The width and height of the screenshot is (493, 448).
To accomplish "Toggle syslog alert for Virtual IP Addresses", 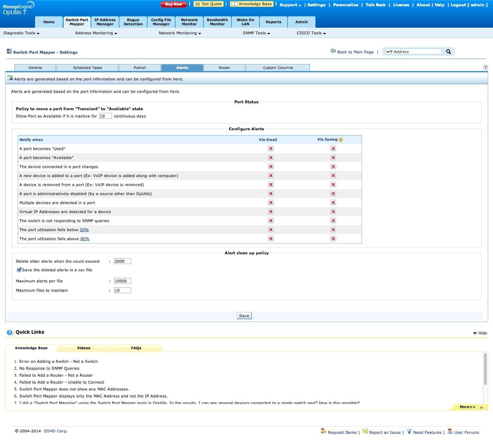I will click(333, 211).
